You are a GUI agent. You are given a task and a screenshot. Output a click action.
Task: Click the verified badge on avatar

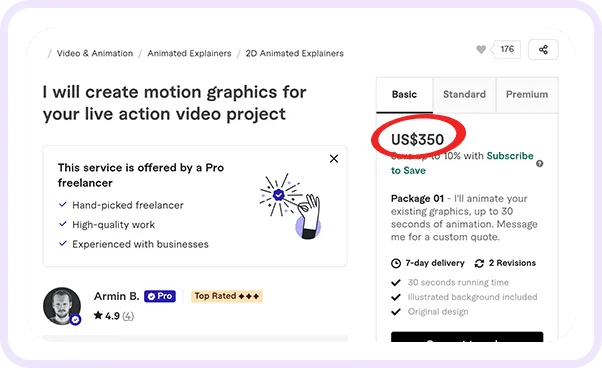point(75,319)
